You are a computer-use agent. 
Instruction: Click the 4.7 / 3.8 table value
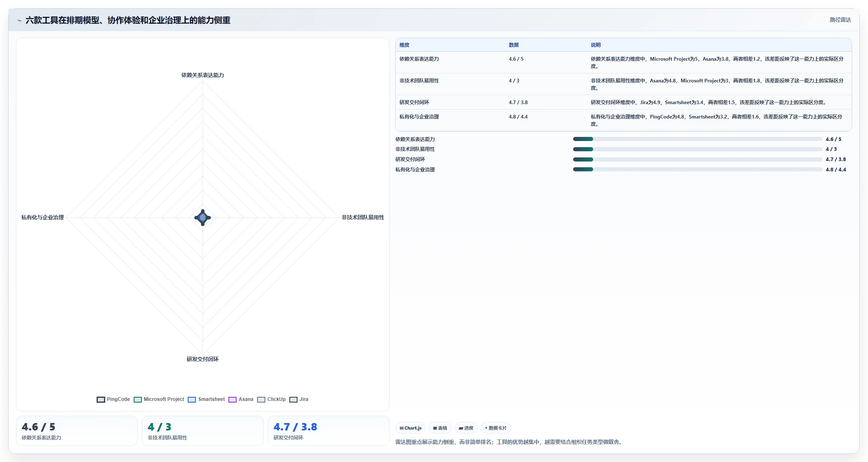pos(518,102)
